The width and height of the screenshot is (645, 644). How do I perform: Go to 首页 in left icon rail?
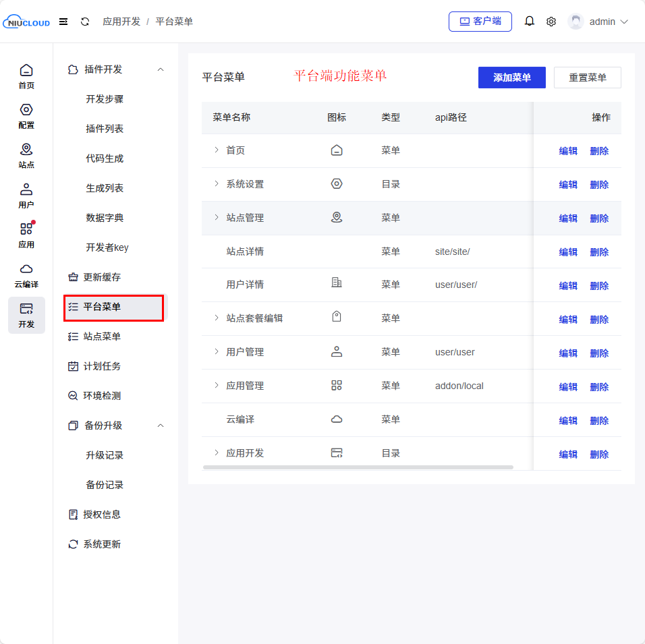26,76
